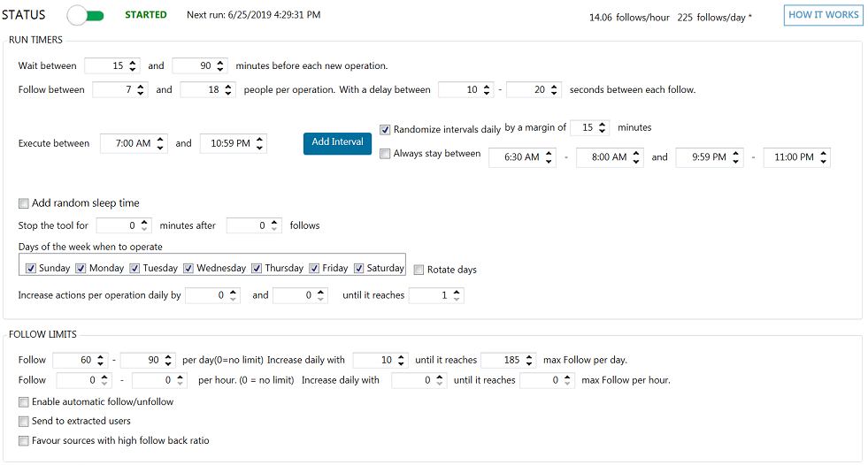
Task: Toggle the STATUS started switch
Action: click(86, 15)
